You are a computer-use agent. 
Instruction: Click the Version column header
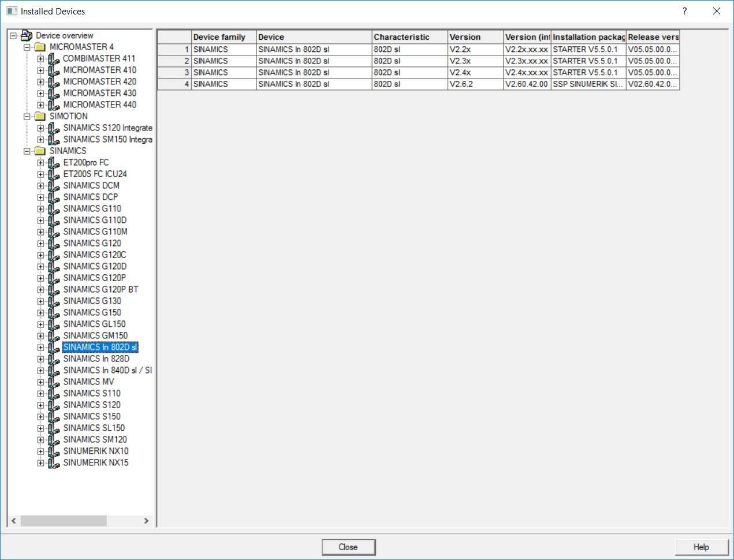[x=475, y=37]
